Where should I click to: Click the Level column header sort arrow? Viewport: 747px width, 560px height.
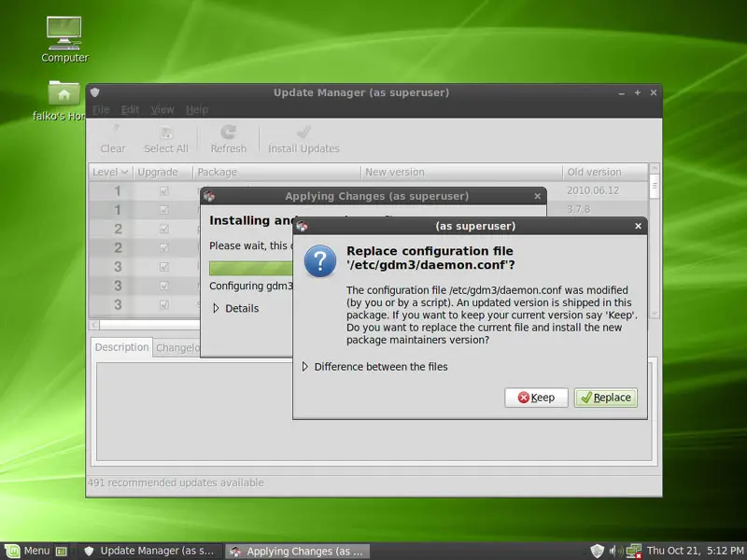tap(125, 172)
